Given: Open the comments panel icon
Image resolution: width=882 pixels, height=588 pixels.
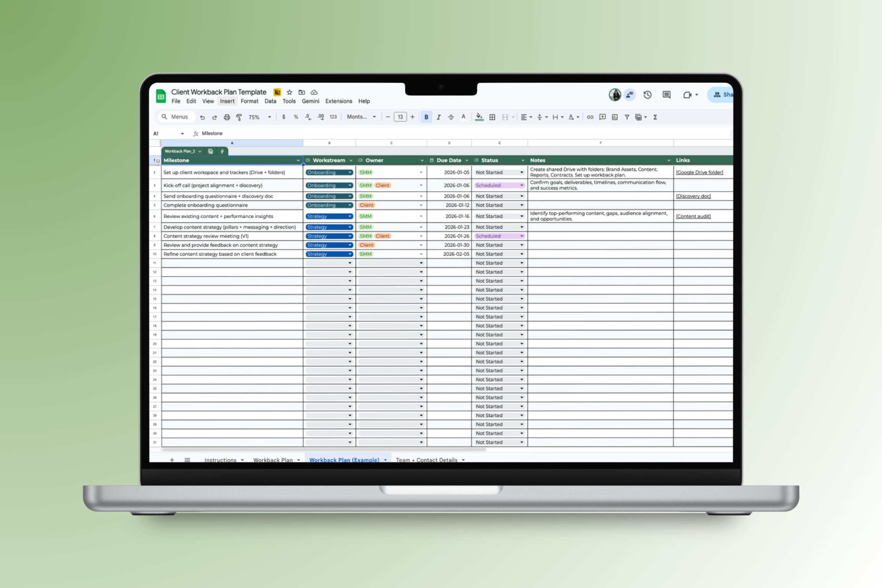Looking at the screenshot, I should (x=667, y=95).
